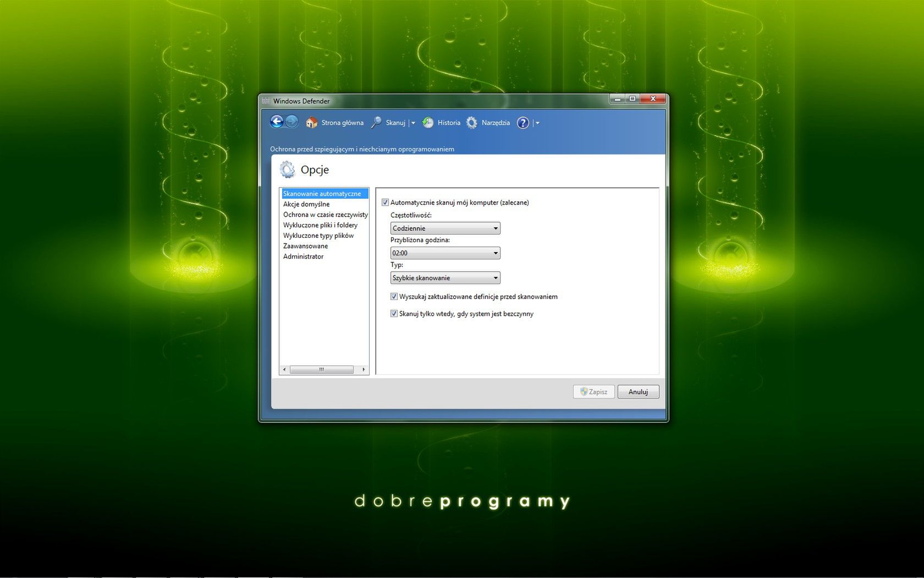Click the Anuluj button

pos(638,392)
